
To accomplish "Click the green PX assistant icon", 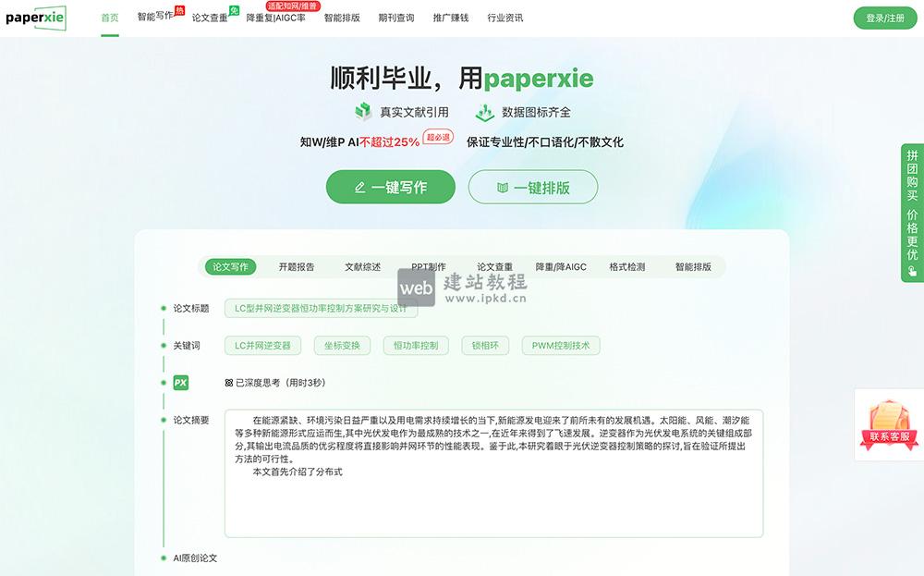I will (180, 383).
